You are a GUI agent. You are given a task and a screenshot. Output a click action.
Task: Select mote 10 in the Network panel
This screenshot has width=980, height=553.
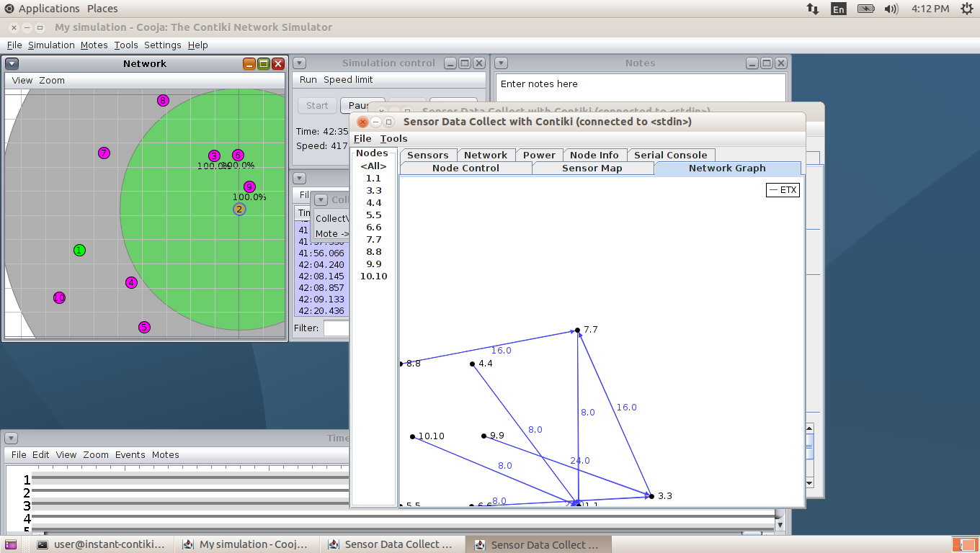pos(59,297)
